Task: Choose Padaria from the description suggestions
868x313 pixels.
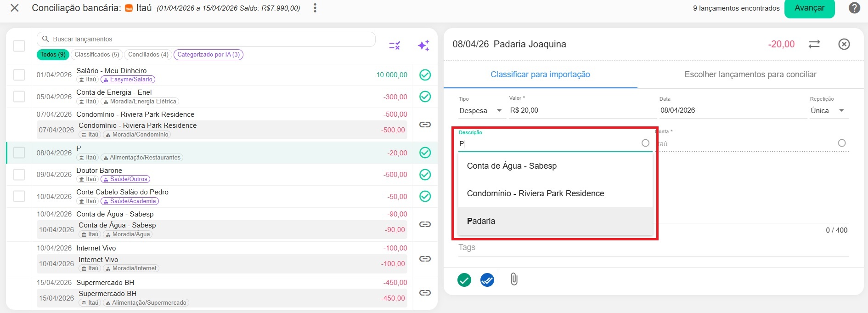Action: [481, 221]
